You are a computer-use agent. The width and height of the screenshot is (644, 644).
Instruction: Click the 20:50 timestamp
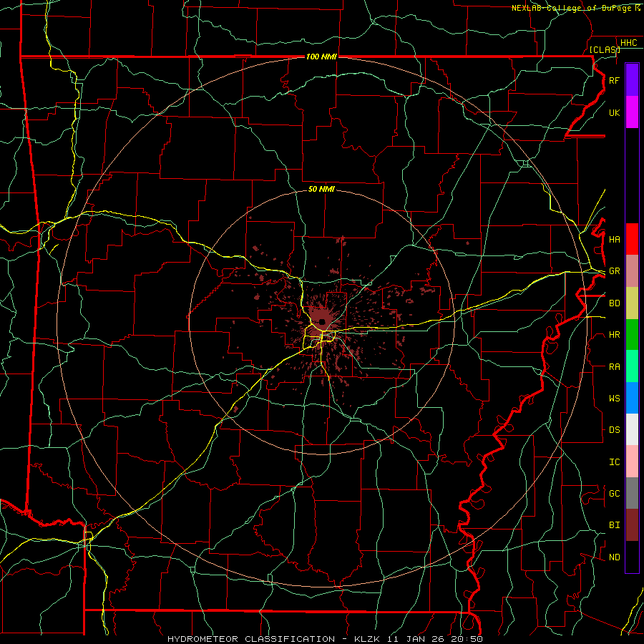click(x=467, y=639)
